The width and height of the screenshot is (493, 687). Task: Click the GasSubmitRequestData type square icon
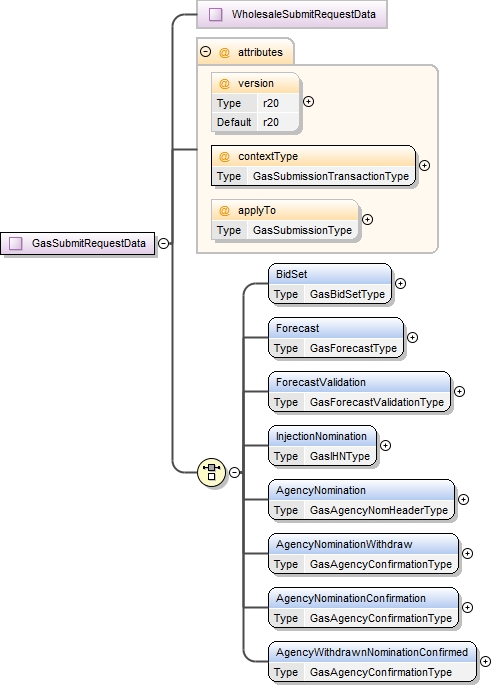[16, 243]
